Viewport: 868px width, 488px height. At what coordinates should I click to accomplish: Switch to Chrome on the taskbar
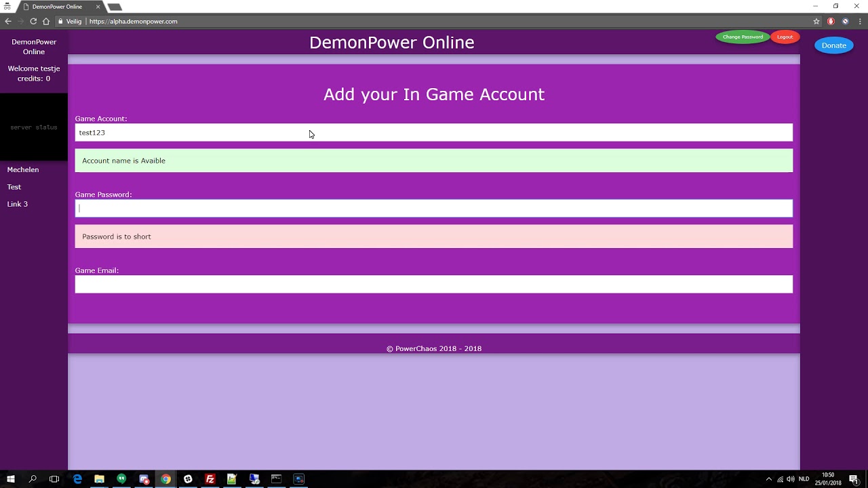[x=165, y=479]
